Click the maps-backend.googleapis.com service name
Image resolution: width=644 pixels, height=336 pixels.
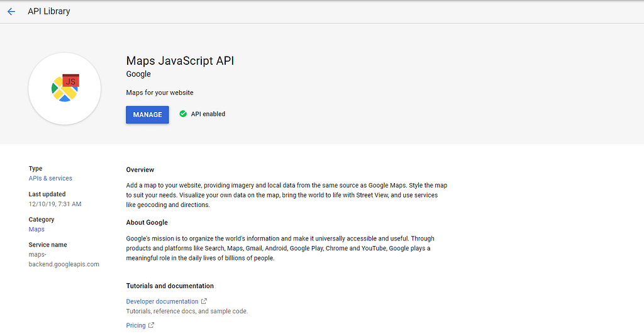(64, 259)
